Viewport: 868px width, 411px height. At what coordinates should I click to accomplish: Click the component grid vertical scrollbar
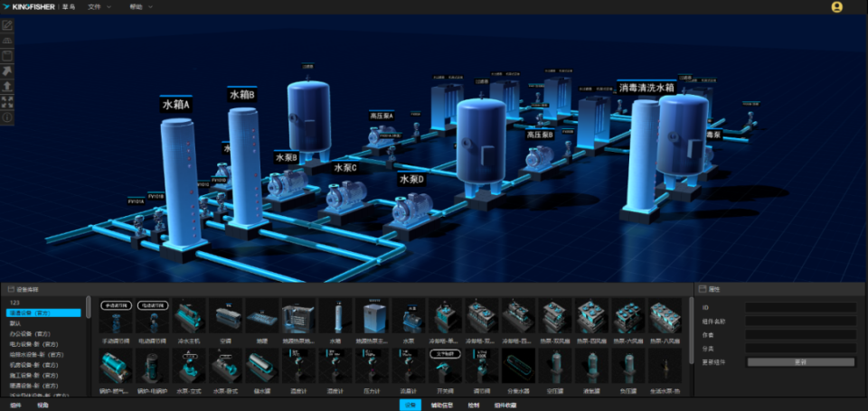[x=691, y=331]
